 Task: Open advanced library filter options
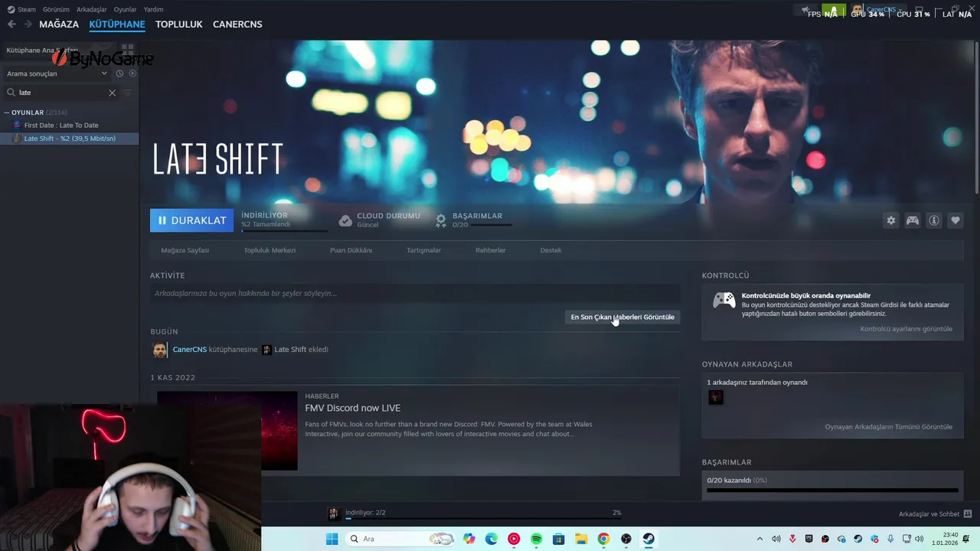click(128, 93)
